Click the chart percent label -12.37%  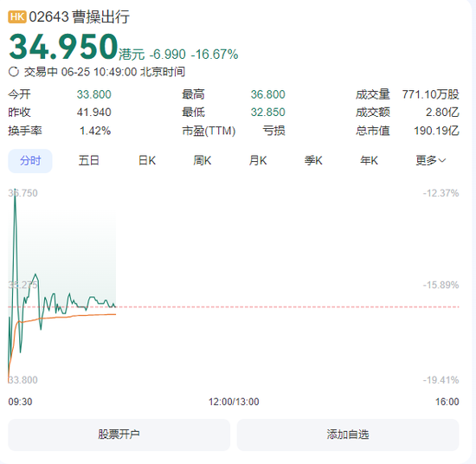(441, 193)
